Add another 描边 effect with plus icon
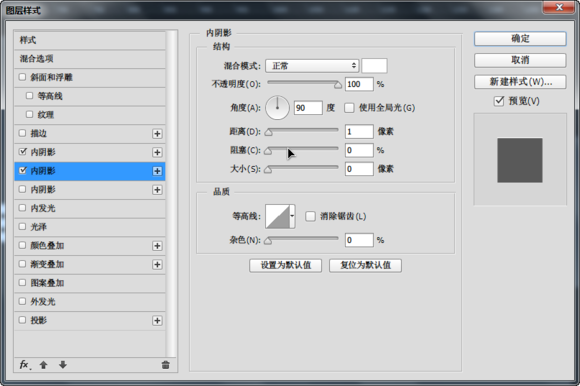Screen dimensions: 580x386 tap(157, 133)
